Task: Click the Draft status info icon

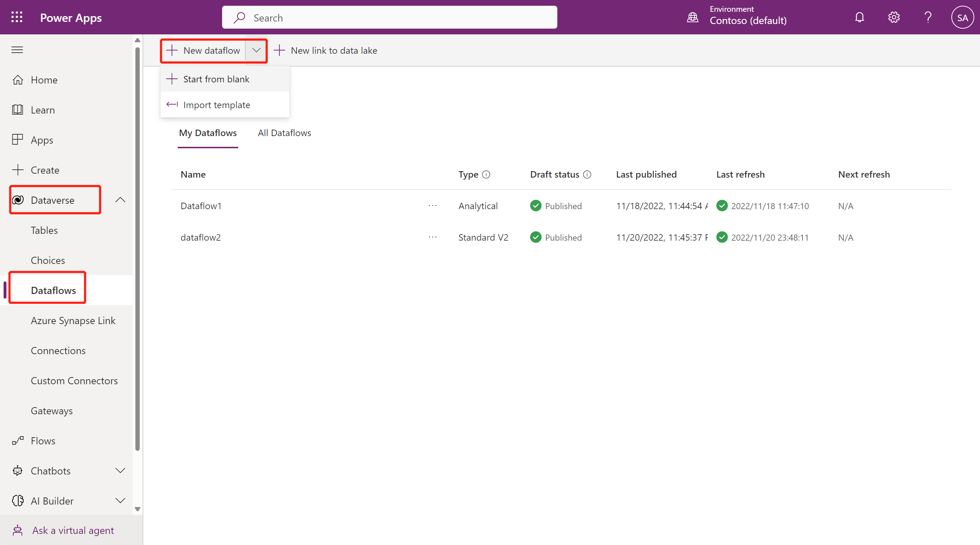Action: click(x=587, y=175)
